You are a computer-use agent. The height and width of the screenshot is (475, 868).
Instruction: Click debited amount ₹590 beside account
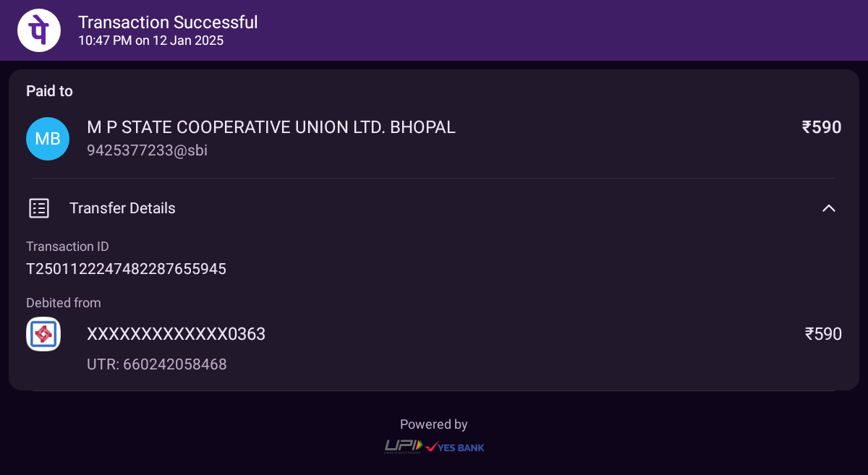point(823,334)
